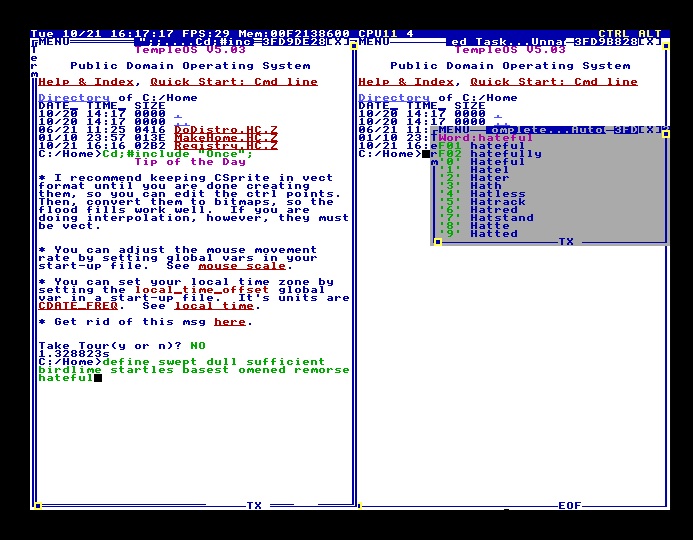The image size is (693, 540).
Task: Click yellow bottom-left corner handle of left window
Action: coord(38,506)
